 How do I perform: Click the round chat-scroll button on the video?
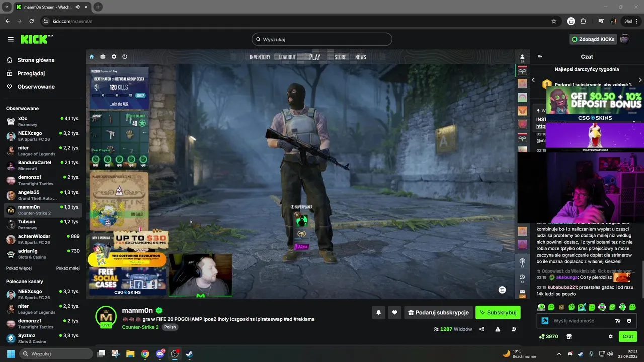pos(502,290)
